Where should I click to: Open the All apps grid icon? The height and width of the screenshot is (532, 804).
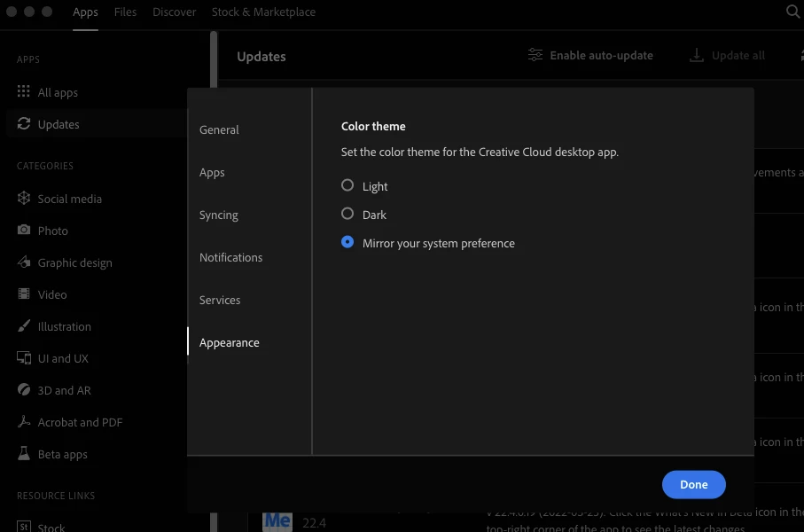click(24, 91)
